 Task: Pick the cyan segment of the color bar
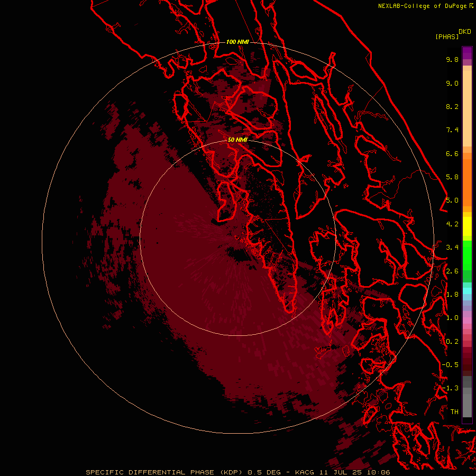tap(467, 291)
